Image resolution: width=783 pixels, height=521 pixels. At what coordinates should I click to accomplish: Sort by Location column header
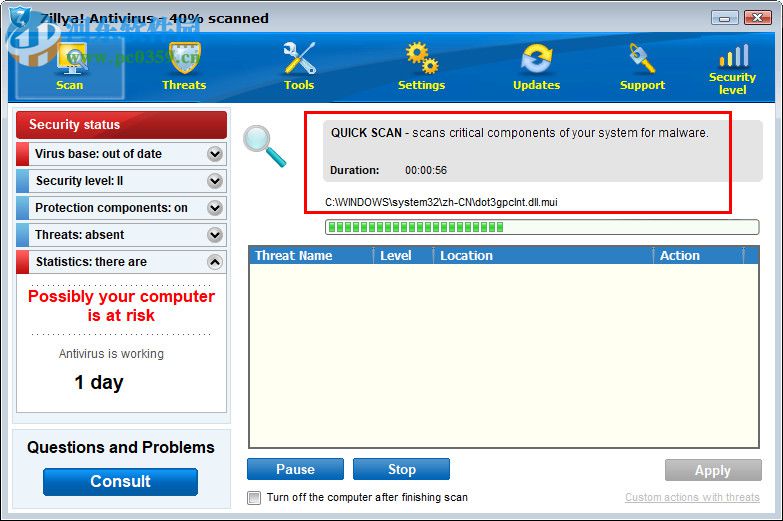point(544,255)
